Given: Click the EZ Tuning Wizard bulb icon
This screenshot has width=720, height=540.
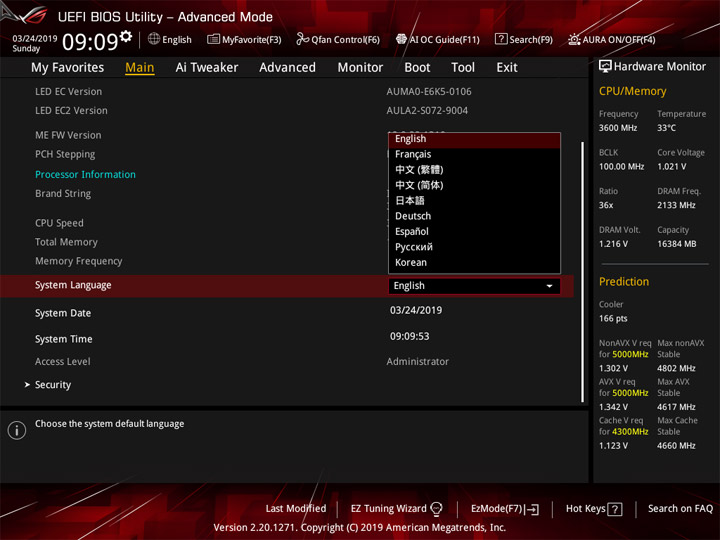Looking at the screenshot, I should pos(436,509).
